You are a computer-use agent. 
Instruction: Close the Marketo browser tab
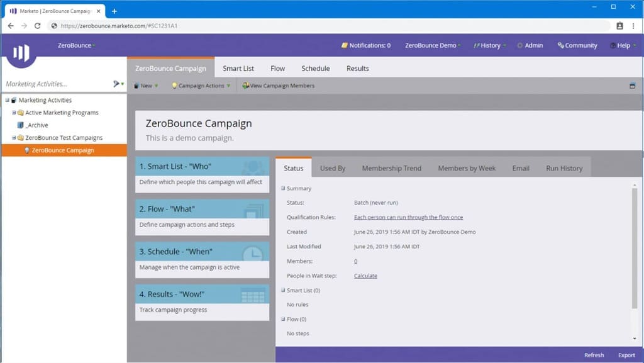99,11
